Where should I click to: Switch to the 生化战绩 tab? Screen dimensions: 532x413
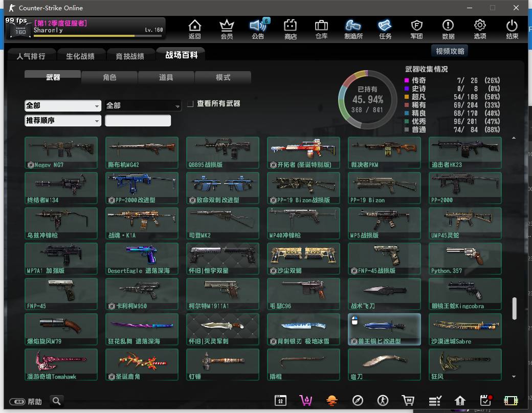[x=80, y=56]
